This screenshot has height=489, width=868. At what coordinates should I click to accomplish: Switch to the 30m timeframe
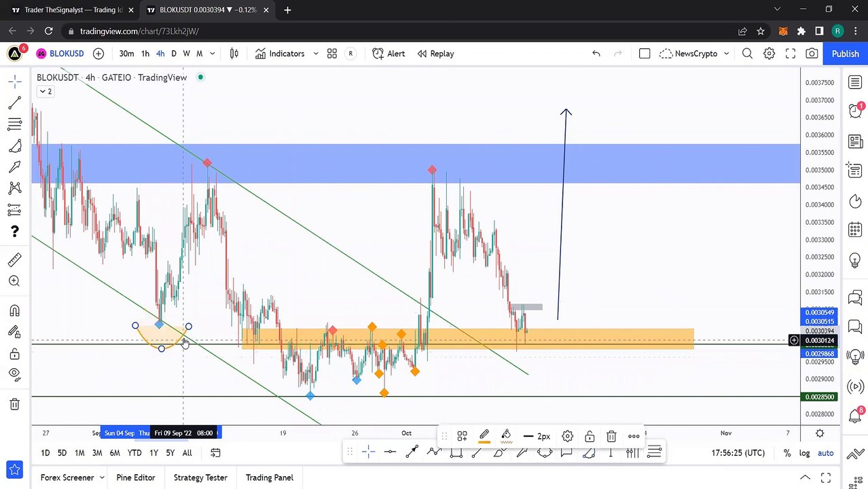[126, 54]
